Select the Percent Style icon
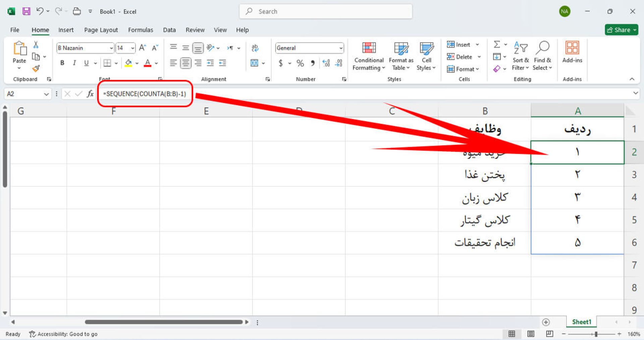 (300, 63)
